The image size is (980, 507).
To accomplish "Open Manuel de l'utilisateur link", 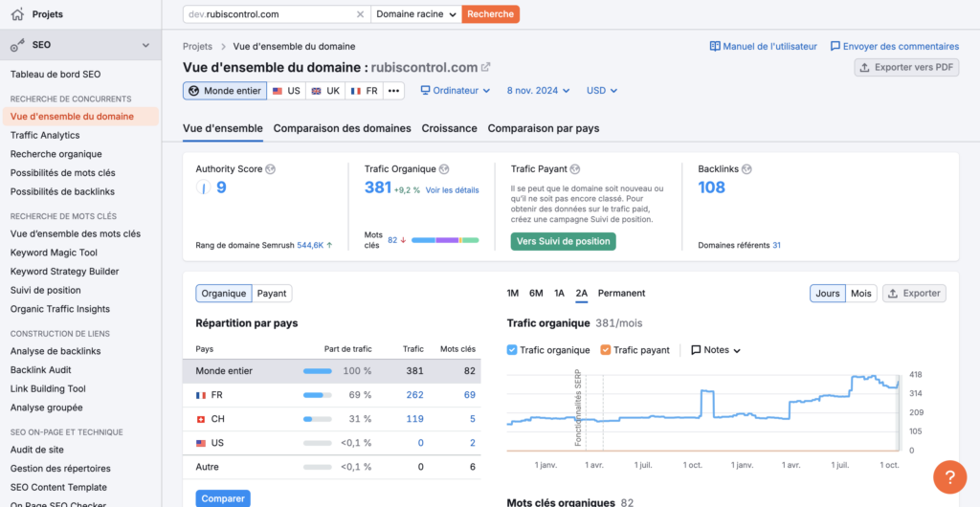I will click(x=763, y=46).
